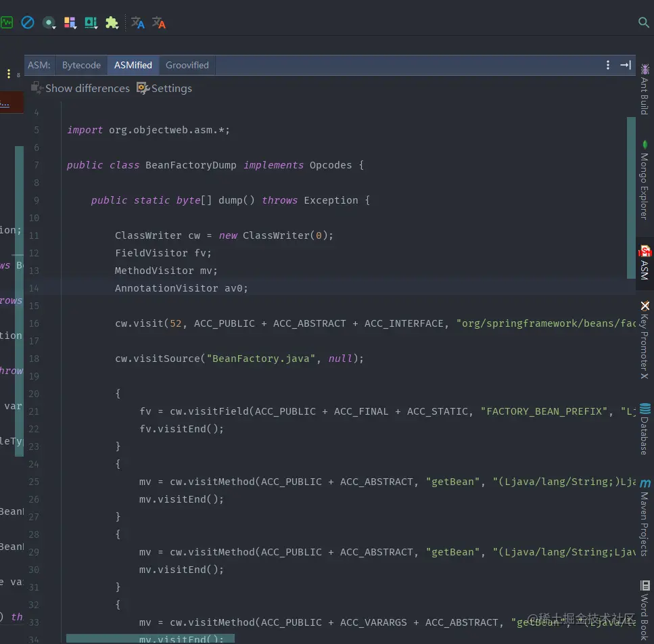
Task: Click Show differences button
Action: coord(80,89)
